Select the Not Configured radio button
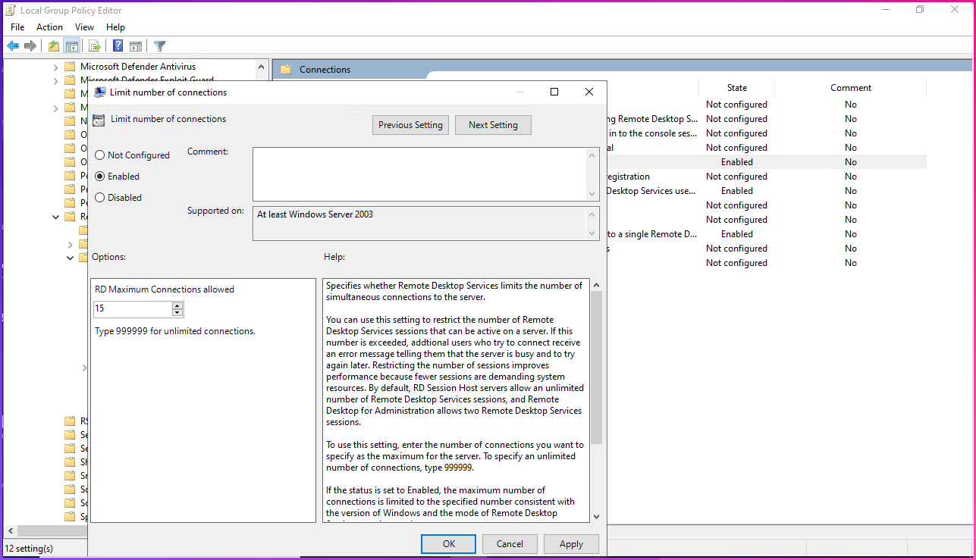The width and height of the screenshot is (976, 560). 100,155
